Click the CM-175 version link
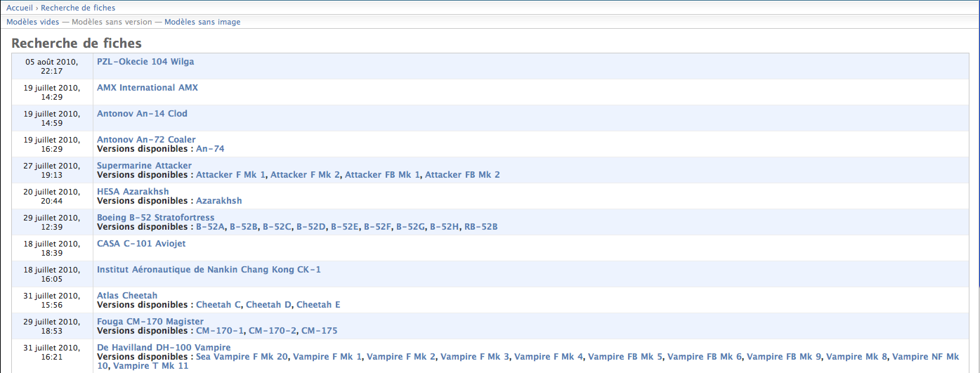 pos(319,331)
